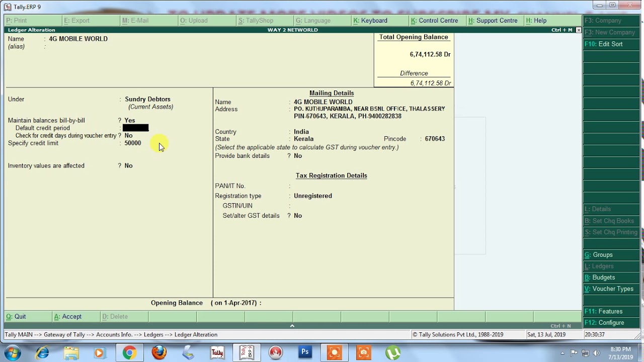Click first orange screen recorder taskbar icon
Screen dimensions: 644x362
pyautogui.click(x=334, y=353)
